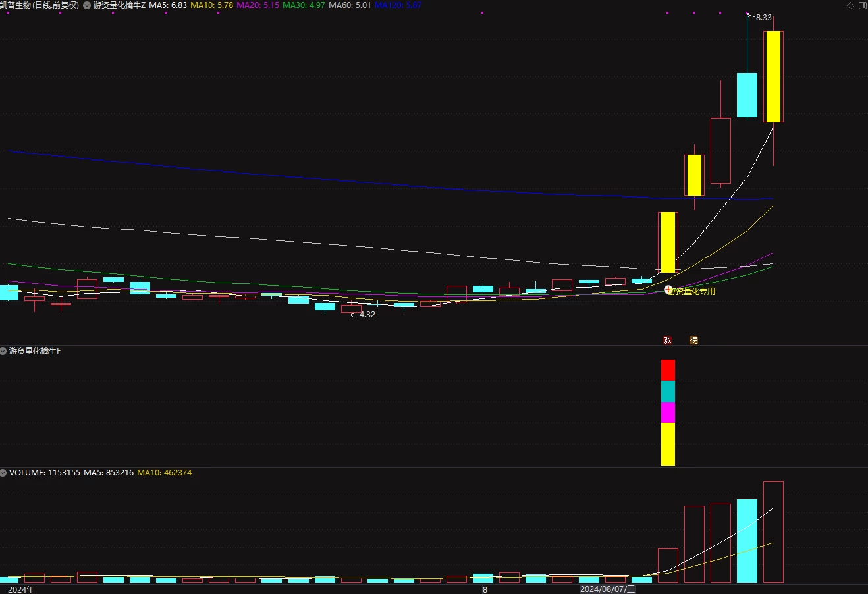Click the yellow segment of the signal bar
868x594 pixels.
pos(668,444)
